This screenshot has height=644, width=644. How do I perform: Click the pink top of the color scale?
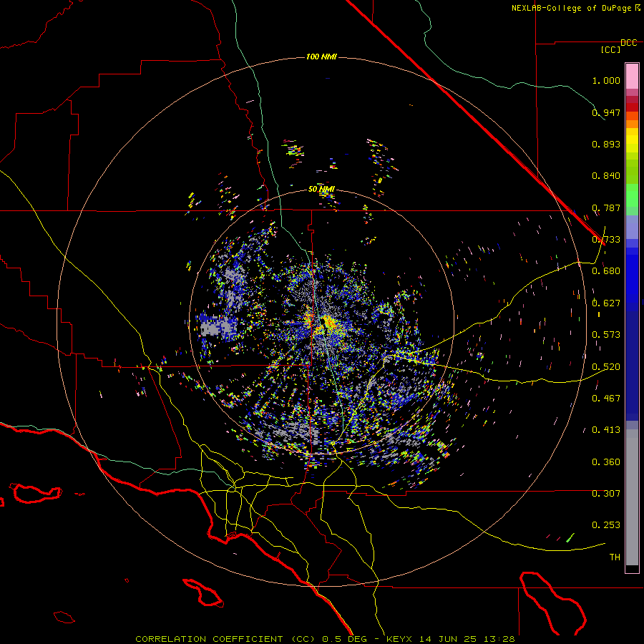point(632,76)
